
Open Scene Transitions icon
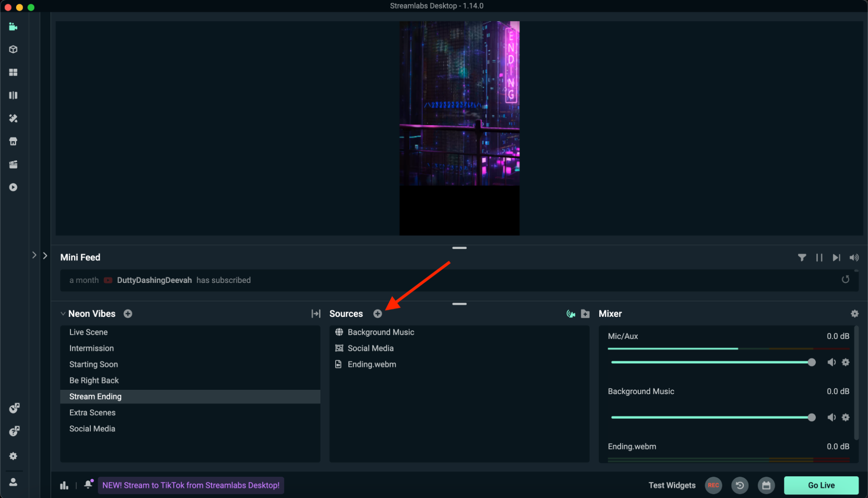316,314
